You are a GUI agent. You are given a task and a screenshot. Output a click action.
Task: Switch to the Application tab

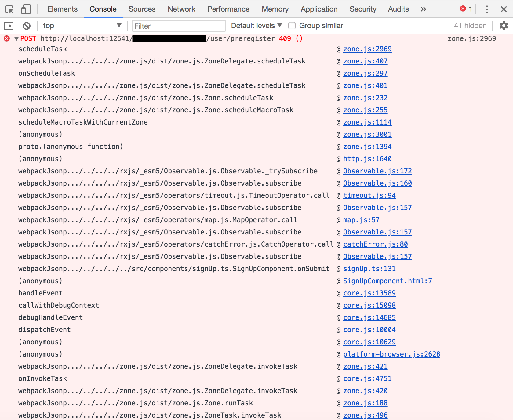coord(319,9)
